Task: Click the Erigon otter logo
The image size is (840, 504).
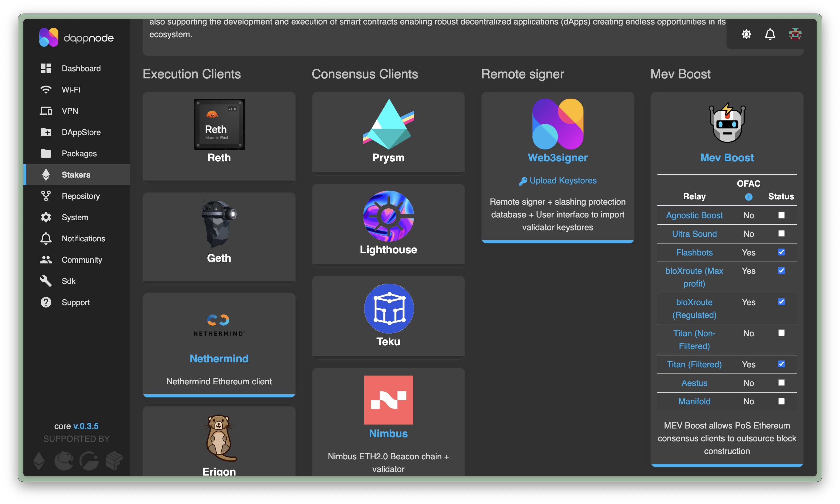Action: click(x=219, y=438)
